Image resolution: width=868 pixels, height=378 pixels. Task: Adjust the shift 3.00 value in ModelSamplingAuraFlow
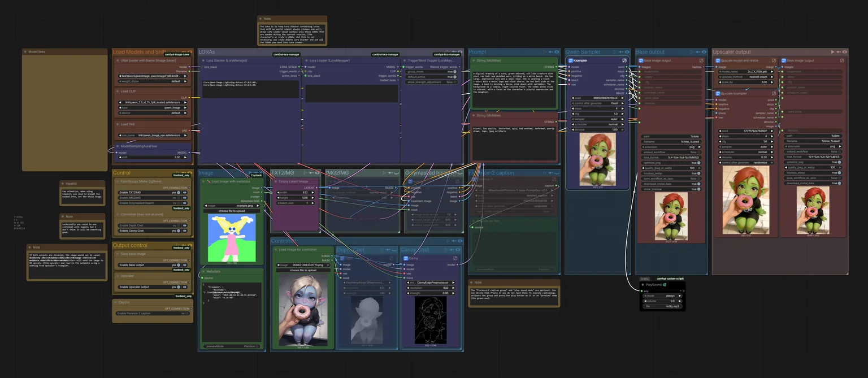153,157
